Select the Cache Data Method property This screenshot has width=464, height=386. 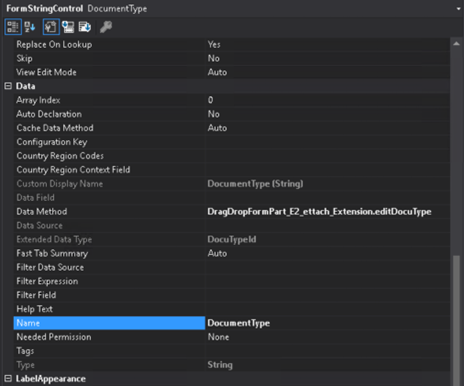coord(55,128)
